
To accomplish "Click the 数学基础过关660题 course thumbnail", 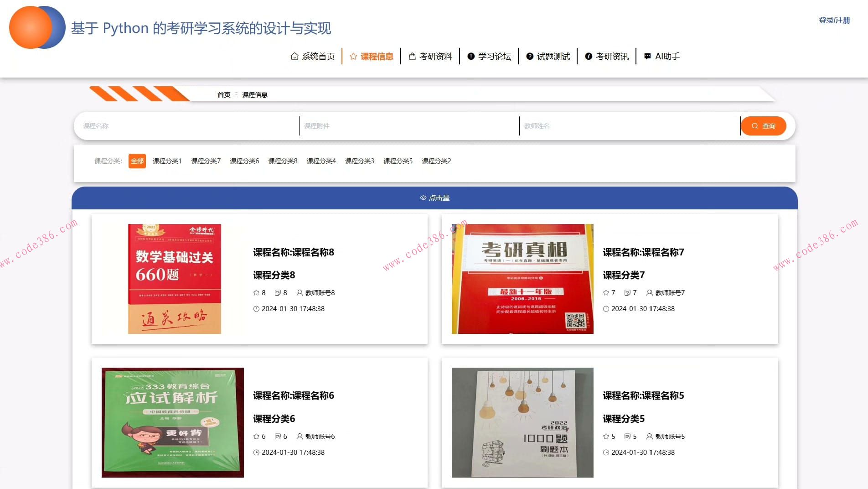I will pyautogui.click(x=173, y=279).
